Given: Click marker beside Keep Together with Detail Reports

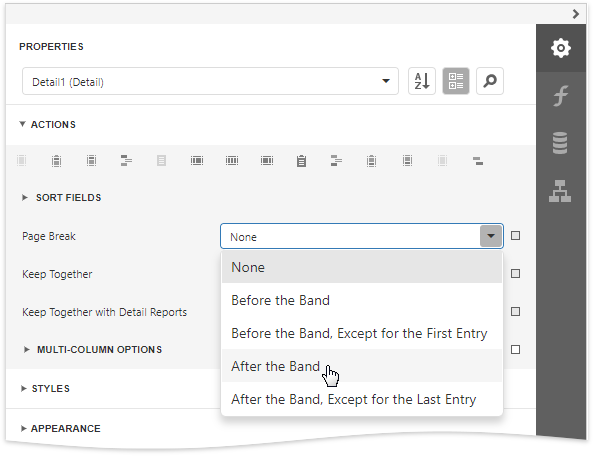Looking at the screenshot, I should [515, 312].
